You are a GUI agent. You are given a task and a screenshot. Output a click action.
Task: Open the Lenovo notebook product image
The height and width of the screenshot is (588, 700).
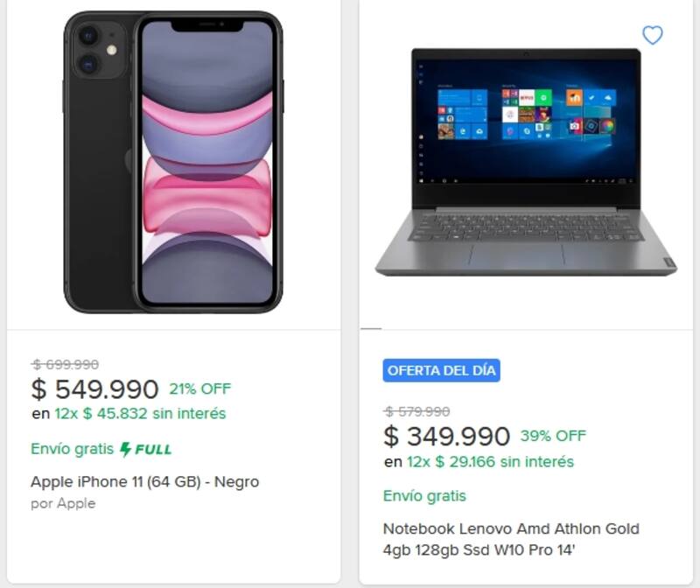pos(526,162)
